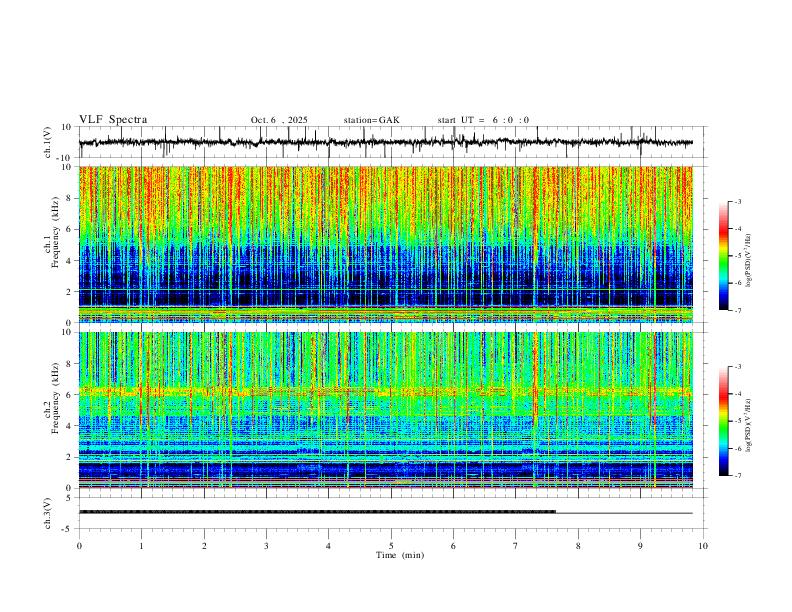Screen dimensions: 792x612
Task: Click the "10" time axis tick label
Action: (703, 546)
